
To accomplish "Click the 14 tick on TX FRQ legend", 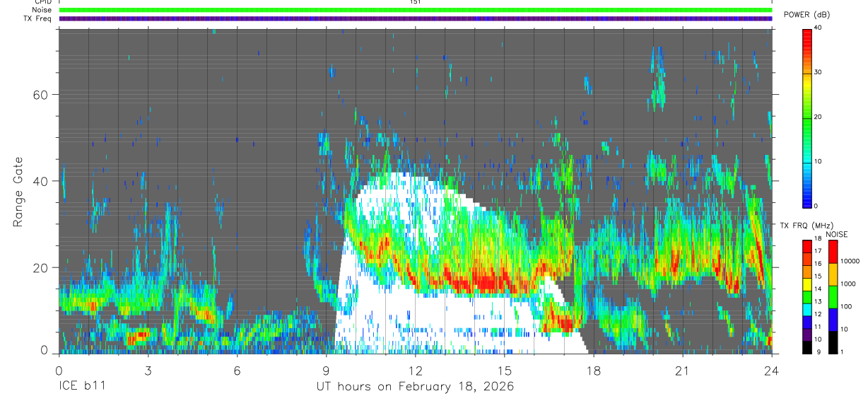I will point(819,289).
